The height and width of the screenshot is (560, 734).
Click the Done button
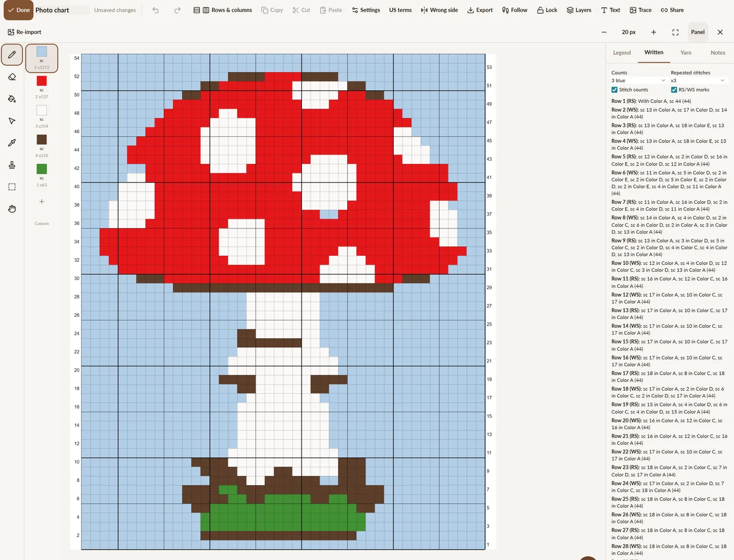(18, 10)
